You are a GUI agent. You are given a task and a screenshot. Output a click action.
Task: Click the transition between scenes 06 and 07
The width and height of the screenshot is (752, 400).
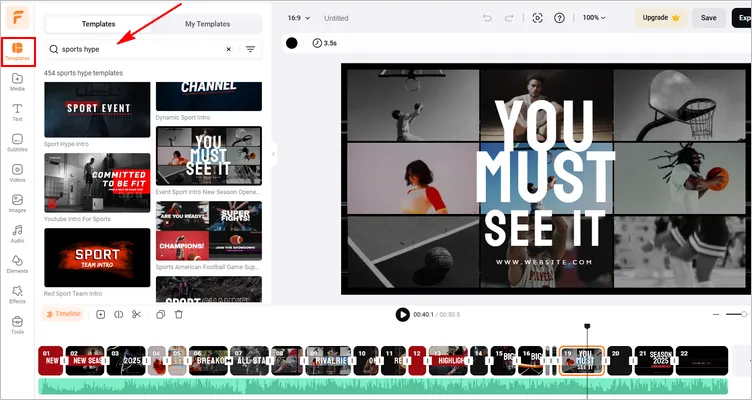pos(229,361)
